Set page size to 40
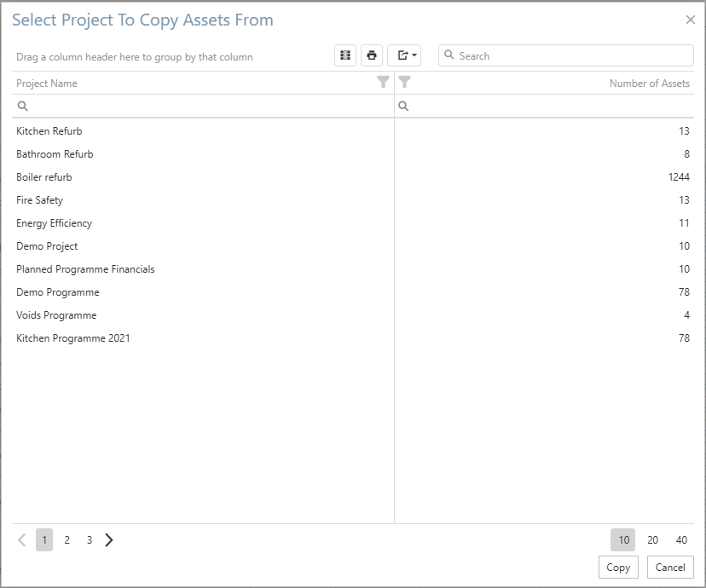 [681, 539]
